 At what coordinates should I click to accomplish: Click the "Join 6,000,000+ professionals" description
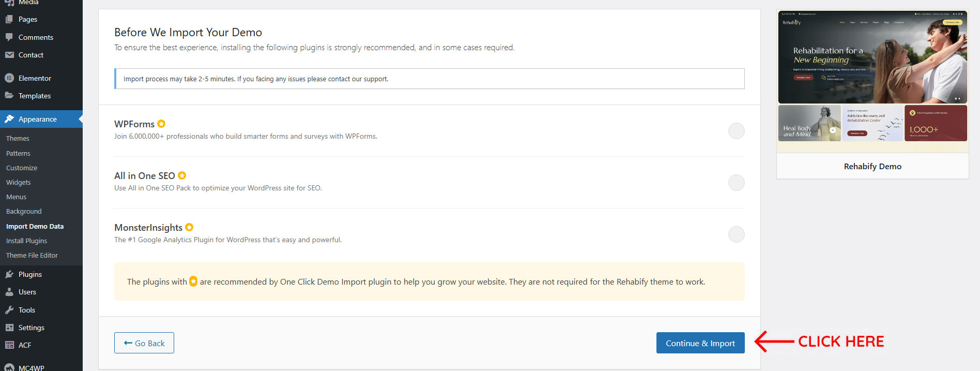[246, 136]
